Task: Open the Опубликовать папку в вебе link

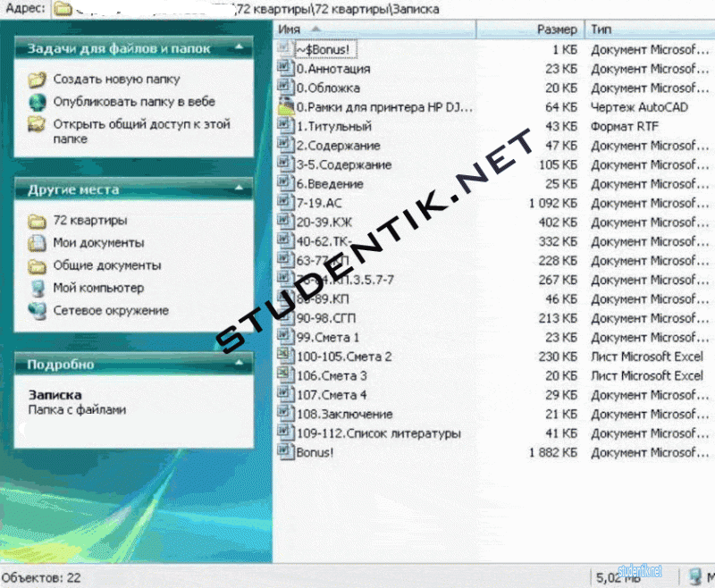Action: (x=134, y=101)
